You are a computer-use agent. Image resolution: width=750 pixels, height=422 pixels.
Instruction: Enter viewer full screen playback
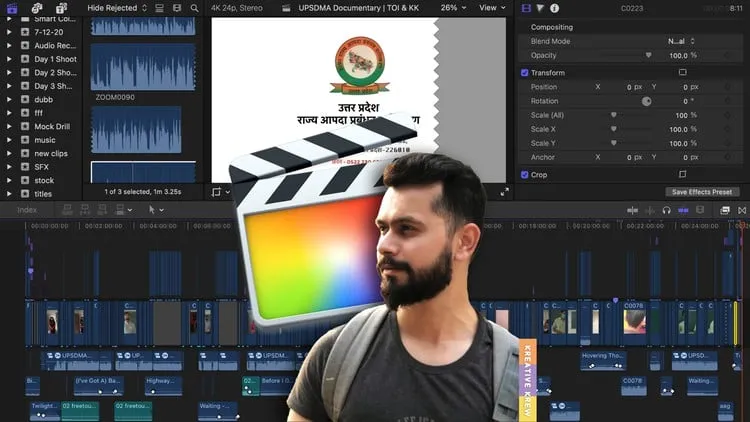tap(505, 192)
